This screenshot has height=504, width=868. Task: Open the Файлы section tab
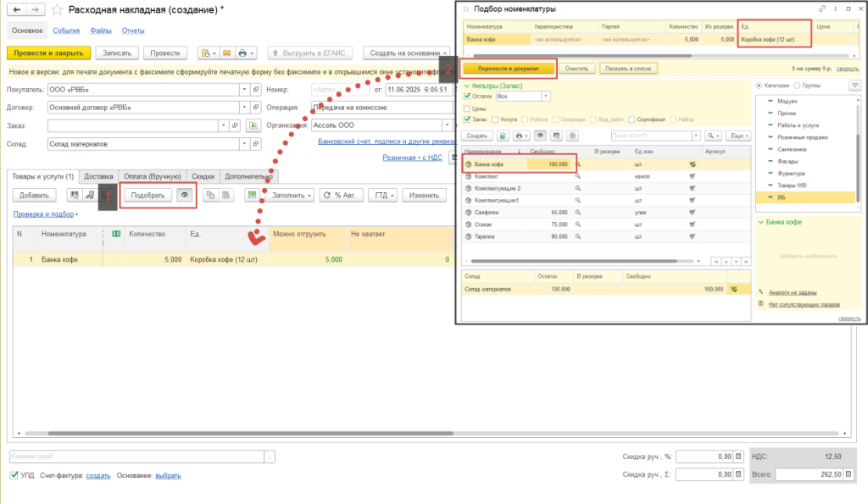pos(100,30)
